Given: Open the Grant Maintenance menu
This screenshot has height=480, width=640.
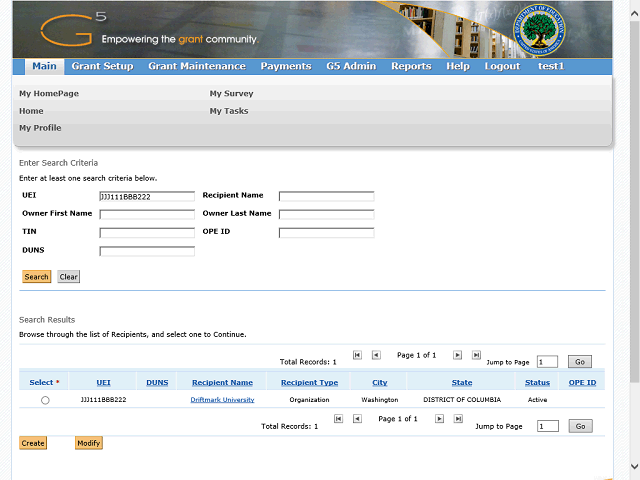Looking at the screenshot, I should coord(196,66).
